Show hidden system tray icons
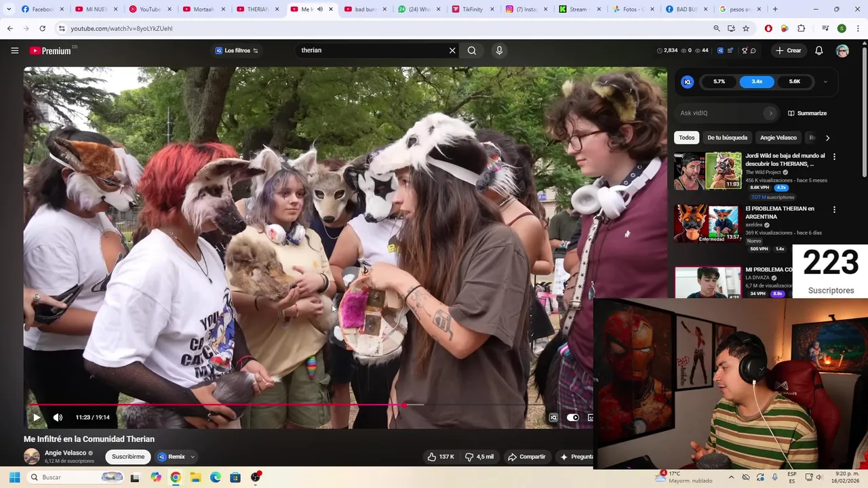This screenshot has width=868, height=488. 731,477
